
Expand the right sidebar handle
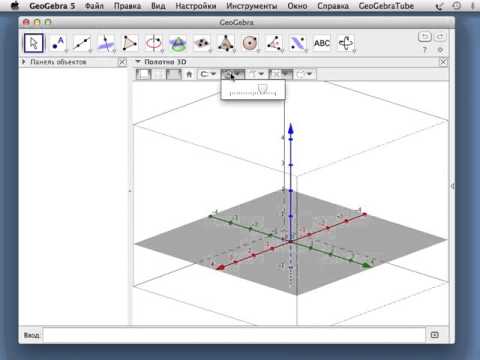pyautogui.click(x=452, y=186)
